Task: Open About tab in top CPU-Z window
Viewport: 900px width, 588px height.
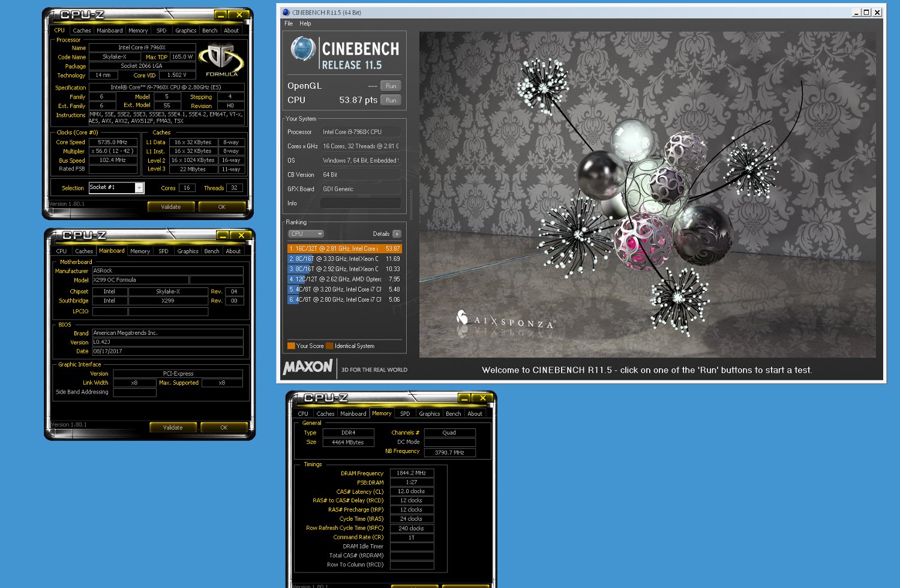Action: click(231, 31)
